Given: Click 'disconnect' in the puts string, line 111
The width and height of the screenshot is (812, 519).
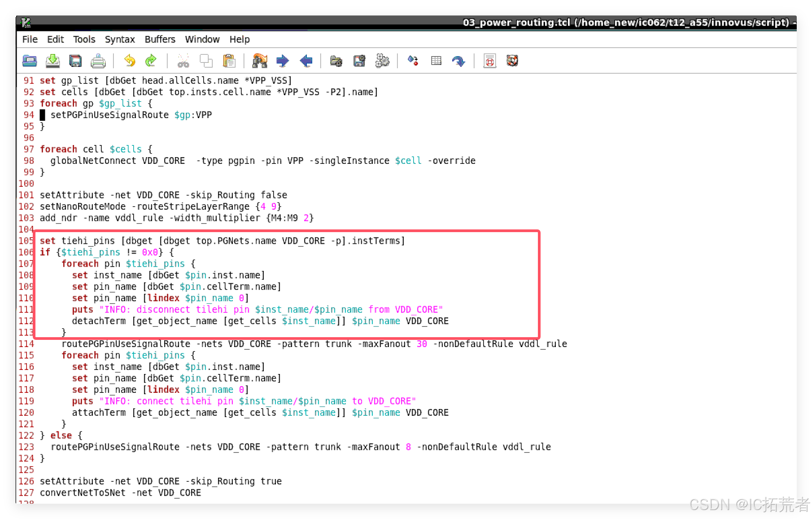Looking at the screenshot, I should (163, 309).
